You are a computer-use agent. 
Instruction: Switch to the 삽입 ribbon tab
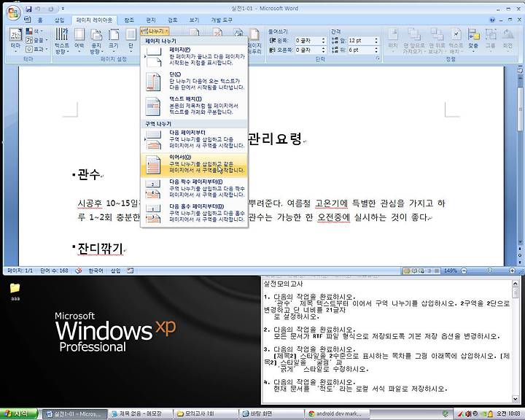tap(59, 20)
